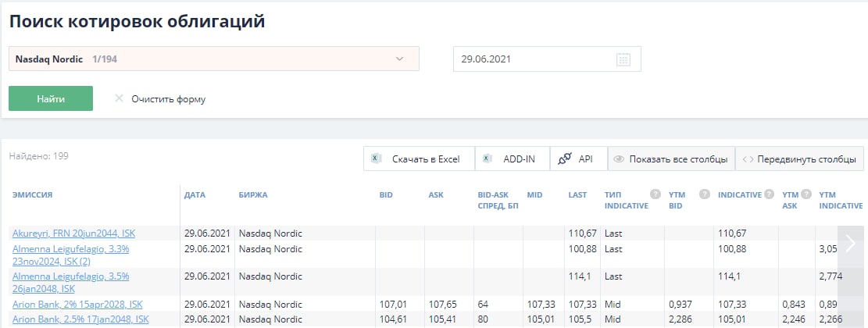Select the Ask value 105,41
The image size is (868, 328).
click(442, 319)
